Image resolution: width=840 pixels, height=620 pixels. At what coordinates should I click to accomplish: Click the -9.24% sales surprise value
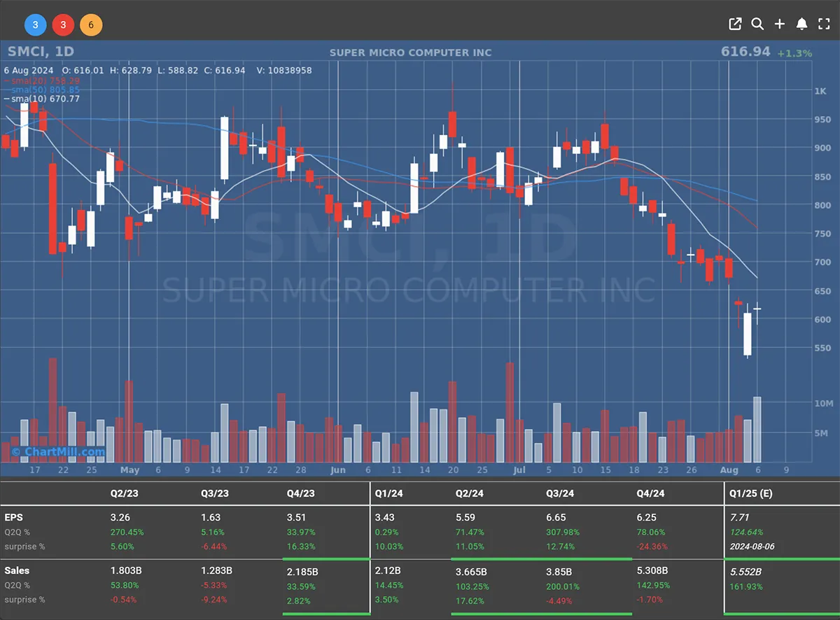(x=214, y=600)
